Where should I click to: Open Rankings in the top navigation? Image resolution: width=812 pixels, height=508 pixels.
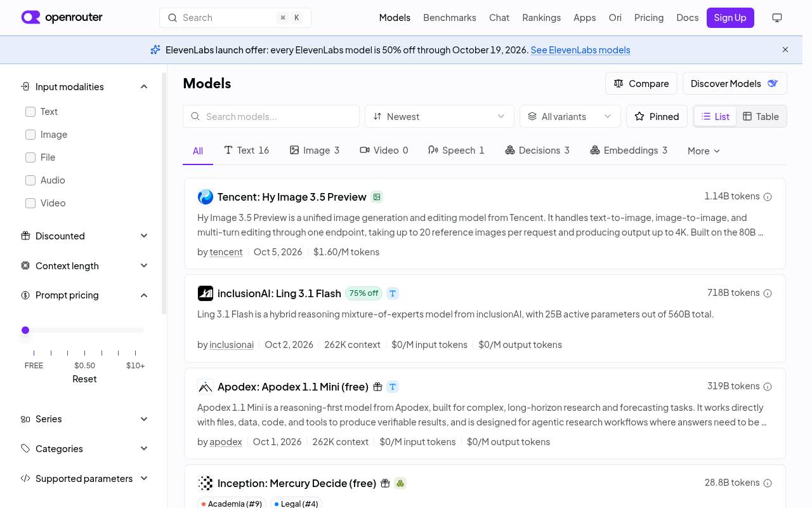coord(541,18)
